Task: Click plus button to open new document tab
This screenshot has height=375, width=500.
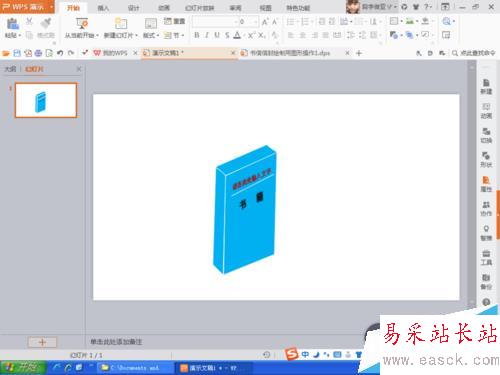Action: 359,53
